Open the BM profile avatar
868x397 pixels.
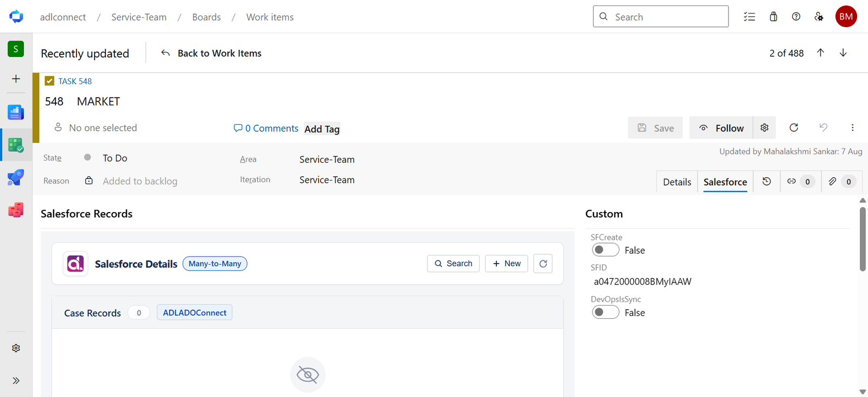coord(846,16)
